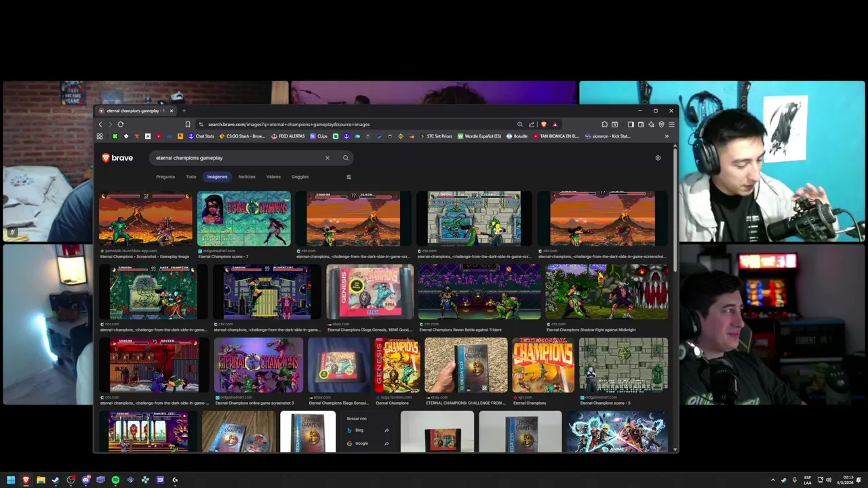This screenshot has height=488, width=868.
Task: Switch to the Noticias tab
Action: click(247, 177)
